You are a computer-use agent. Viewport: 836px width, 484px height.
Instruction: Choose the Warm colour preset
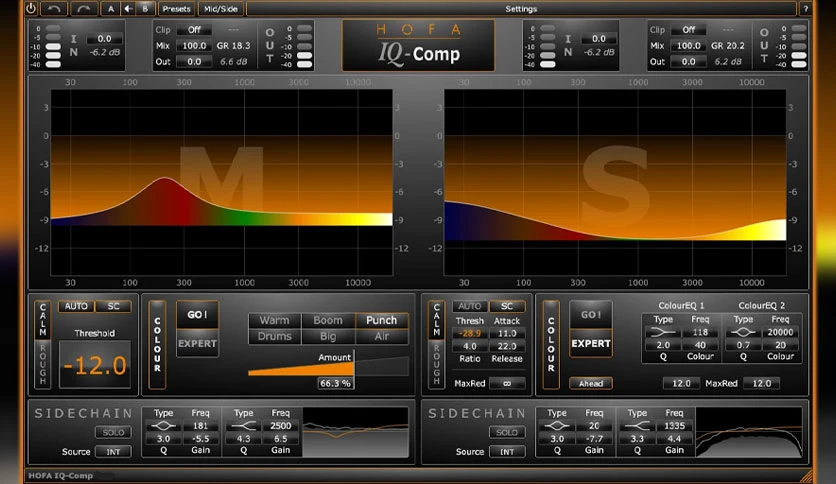(x=275, y=320)
